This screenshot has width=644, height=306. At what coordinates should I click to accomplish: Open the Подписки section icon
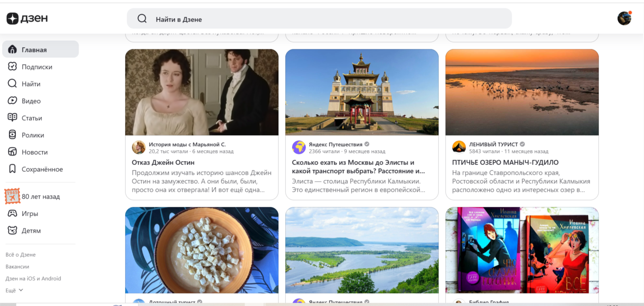point(12,67)
